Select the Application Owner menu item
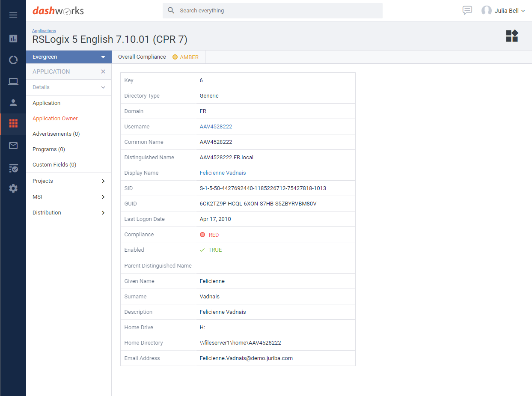 click(x=55, y=119)
